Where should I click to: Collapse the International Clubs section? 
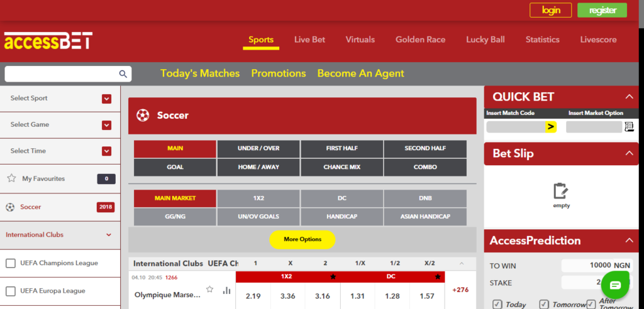click(x=109, y=235)
